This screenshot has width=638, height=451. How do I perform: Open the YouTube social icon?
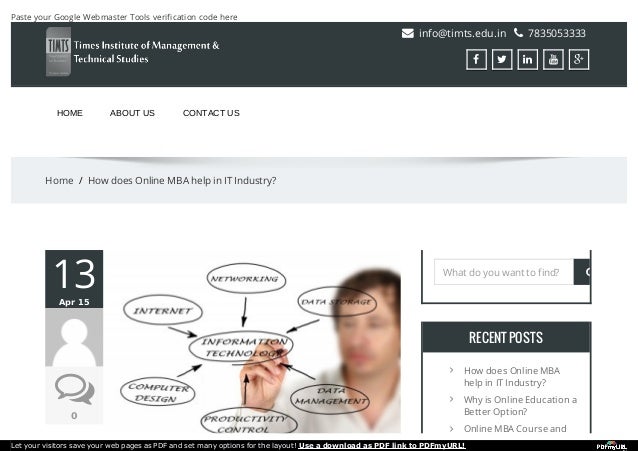coord(553,60)
